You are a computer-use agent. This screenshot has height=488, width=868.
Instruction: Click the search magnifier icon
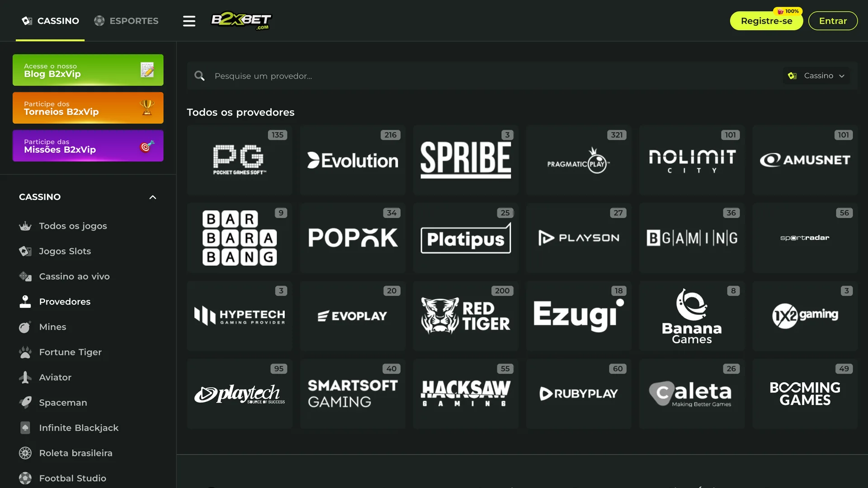(x=199, y=76)
